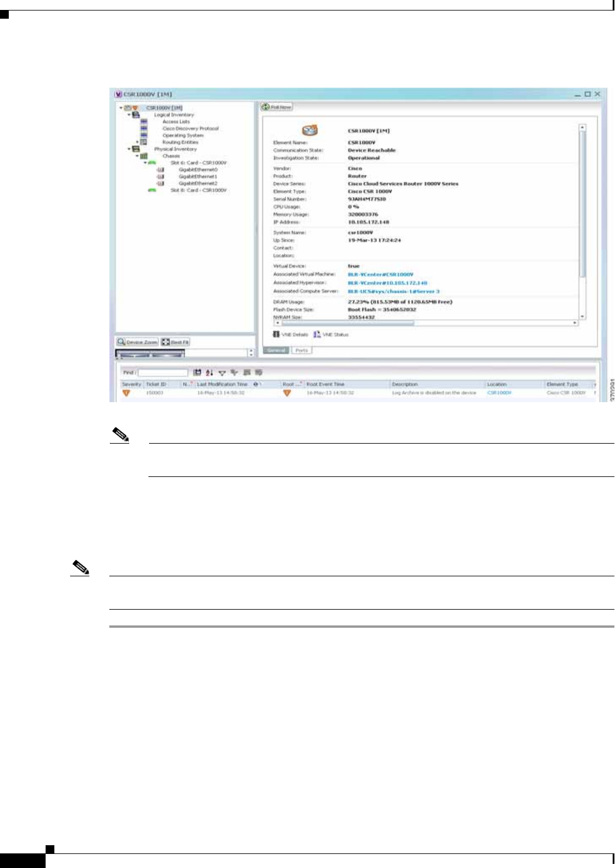The height and width of the screenshot is (868, 615).
Task: Click the Routing Entities node icon
Action: click(x=144, y=142)
